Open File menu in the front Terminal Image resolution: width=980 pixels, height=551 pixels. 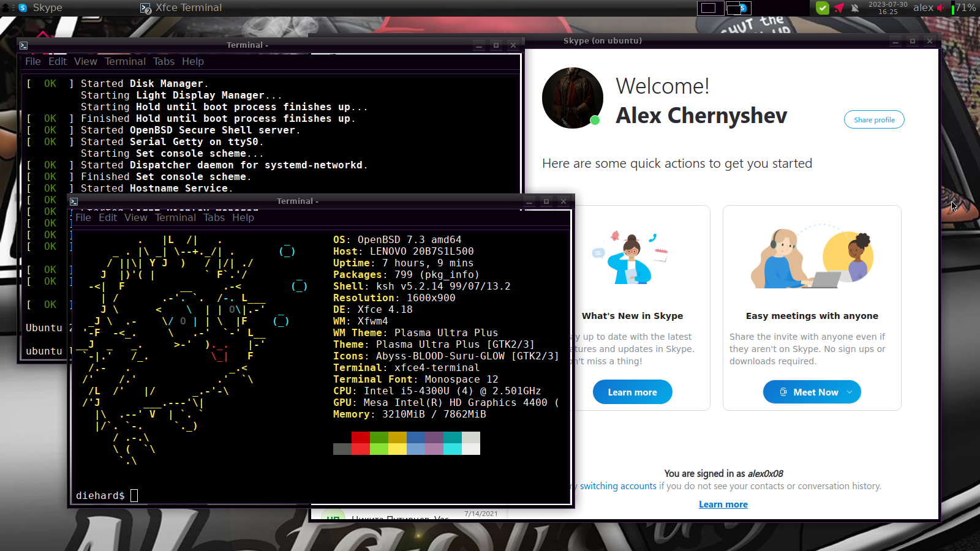(x=83, y=217)
